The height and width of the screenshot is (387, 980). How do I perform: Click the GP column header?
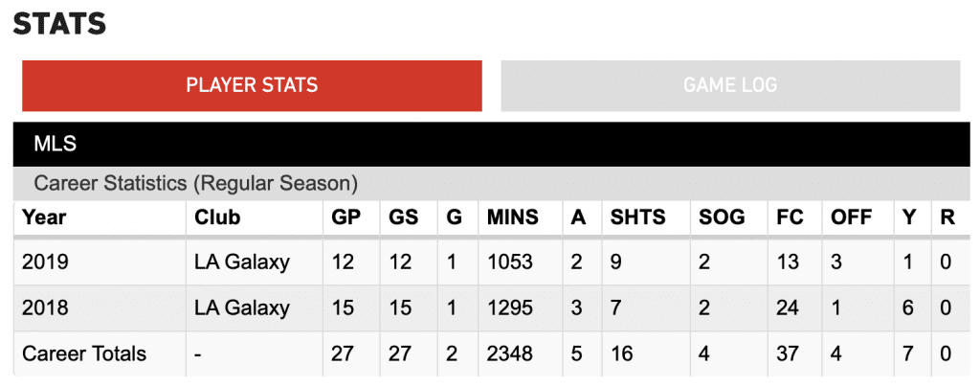pos(344,217)
